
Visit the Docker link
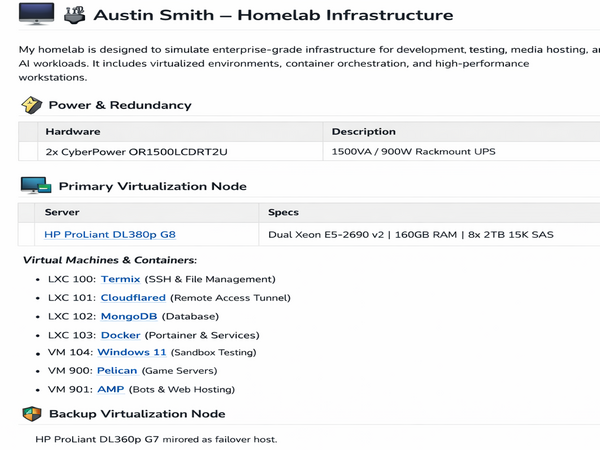121,335
